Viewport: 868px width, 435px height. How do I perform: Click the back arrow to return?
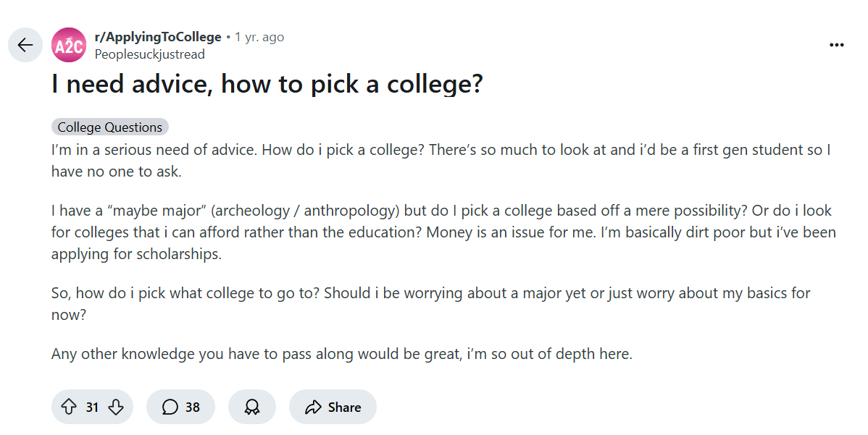(25, 45)
